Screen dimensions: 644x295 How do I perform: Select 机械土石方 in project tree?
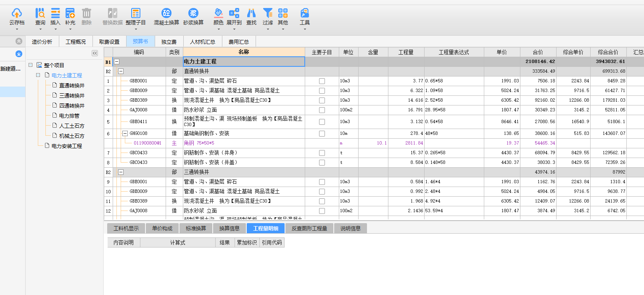72,136
